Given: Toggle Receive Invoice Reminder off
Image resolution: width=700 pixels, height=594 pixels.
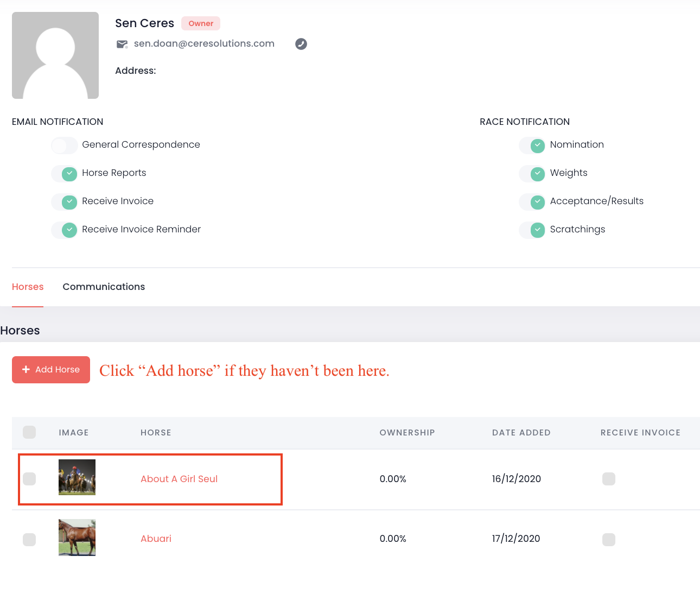Looking at the screenshot, I should (x=64, y=230).
